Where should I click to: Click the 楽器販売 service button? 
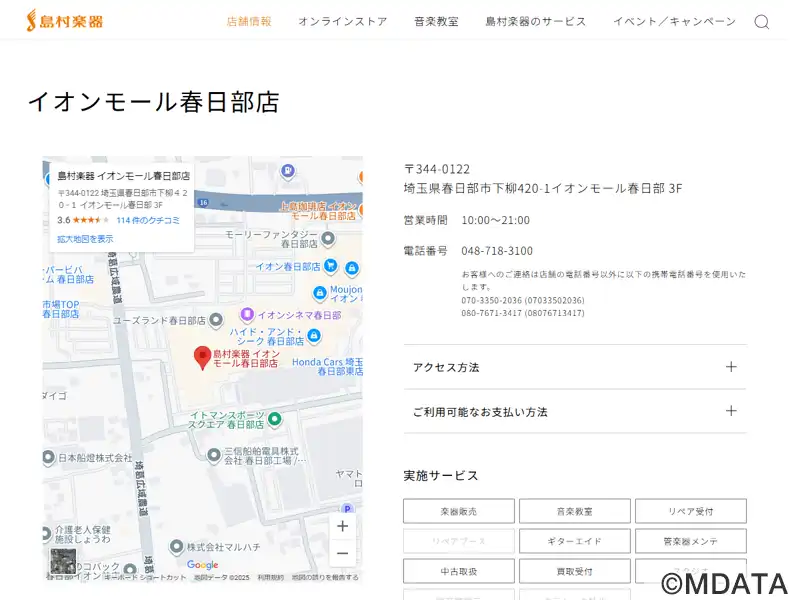click(459, 511)
